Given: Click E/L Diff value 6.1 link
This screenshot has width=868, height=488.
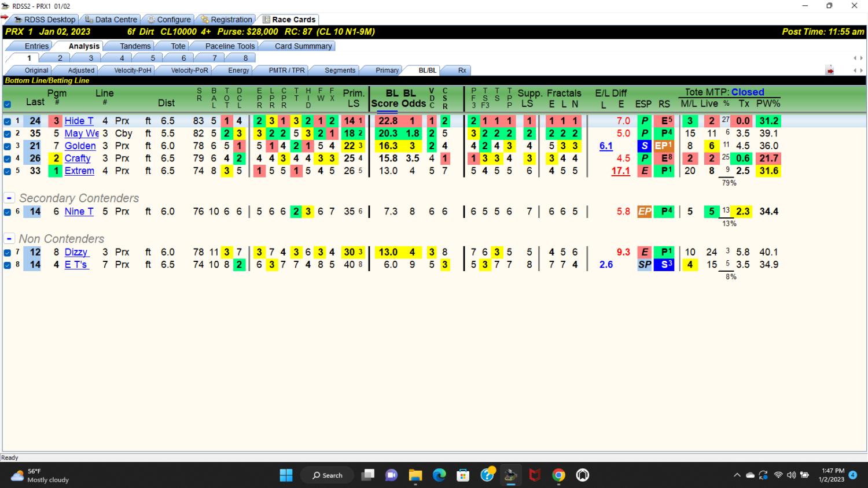Looking at the screenshot, I should point(606,146).
